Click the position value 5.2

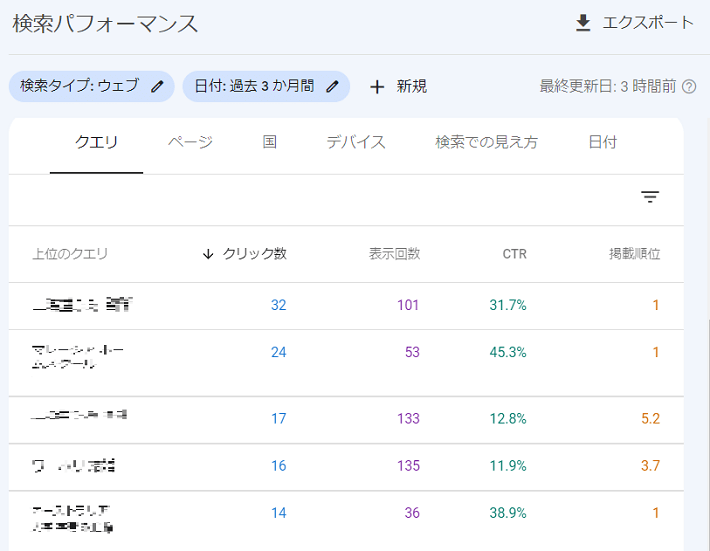(x=650, y=418)
